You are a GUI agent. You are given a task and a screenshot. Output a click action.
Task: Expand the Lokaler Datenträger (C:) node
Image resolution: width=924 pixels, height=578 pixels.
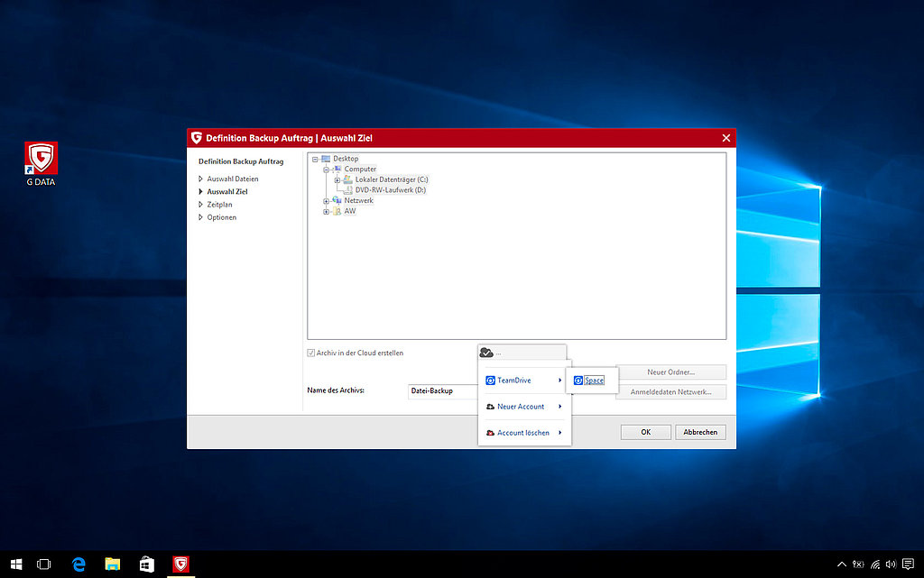[x=337, y=179]
